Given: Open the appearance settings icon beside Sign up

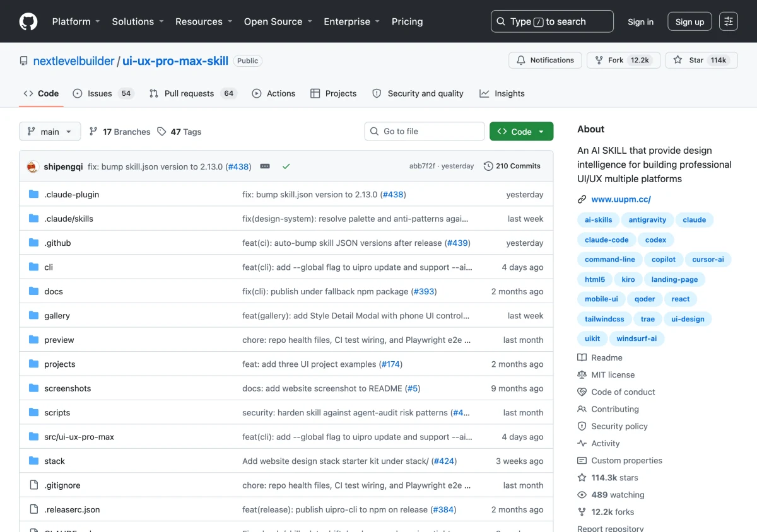Looking at the screenshot, I should click(729, 21).
